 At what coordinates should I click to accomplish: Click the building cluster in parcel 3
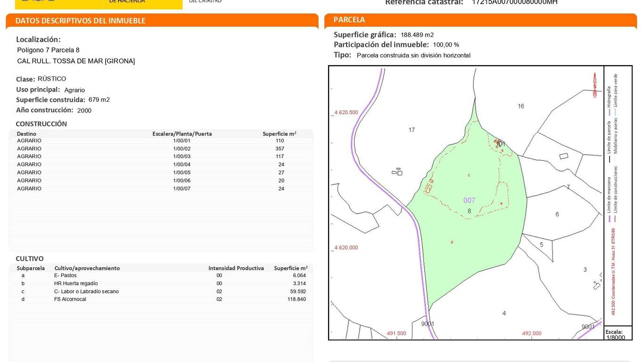(597, 284)
